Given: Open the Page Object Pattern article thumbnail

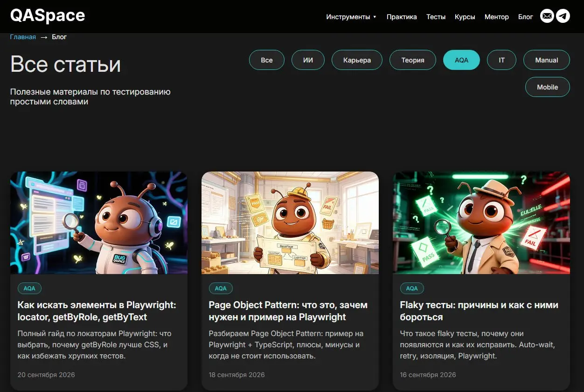Looking at the screenshot, I should click(x=290, y=223).
